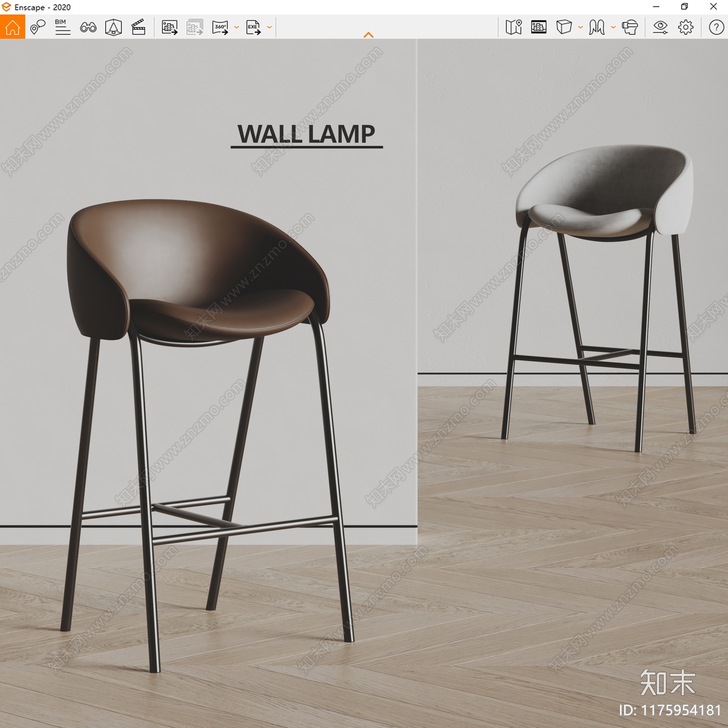Click the Enscape logo in title bar
Viewport: 728px width, 728px height.
tap(6, 7)
